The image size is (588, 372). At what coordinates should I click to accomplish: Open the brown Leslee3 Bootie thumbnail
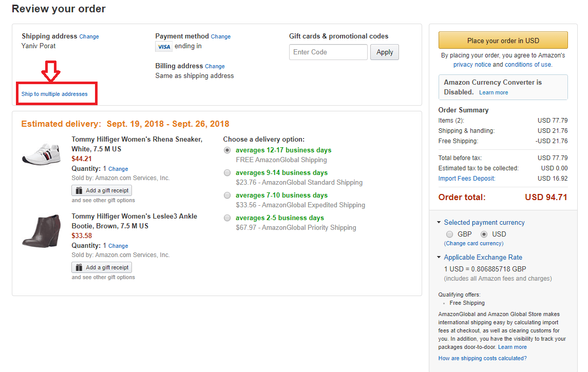[41, 231]
